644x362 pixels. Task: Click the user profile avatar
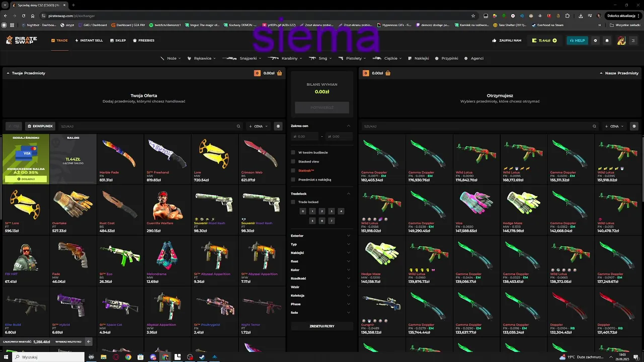[621, 40]
